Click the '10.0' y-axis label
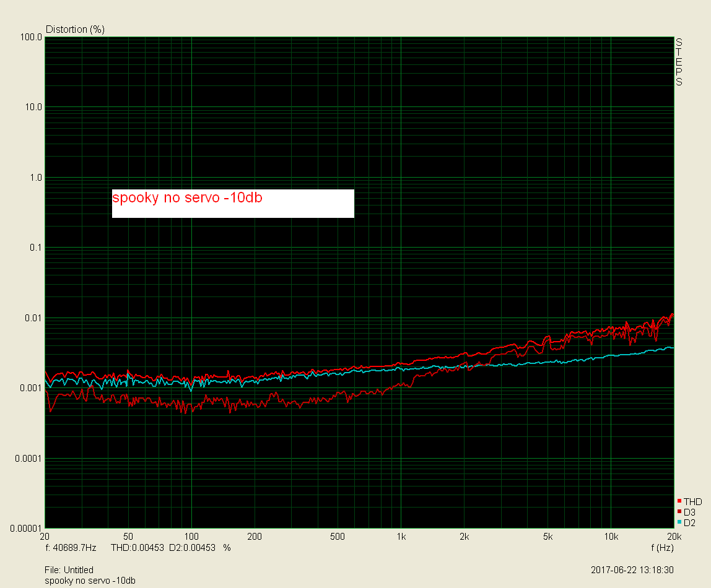Viewport: 711px width, 588px height. point(33,107)
